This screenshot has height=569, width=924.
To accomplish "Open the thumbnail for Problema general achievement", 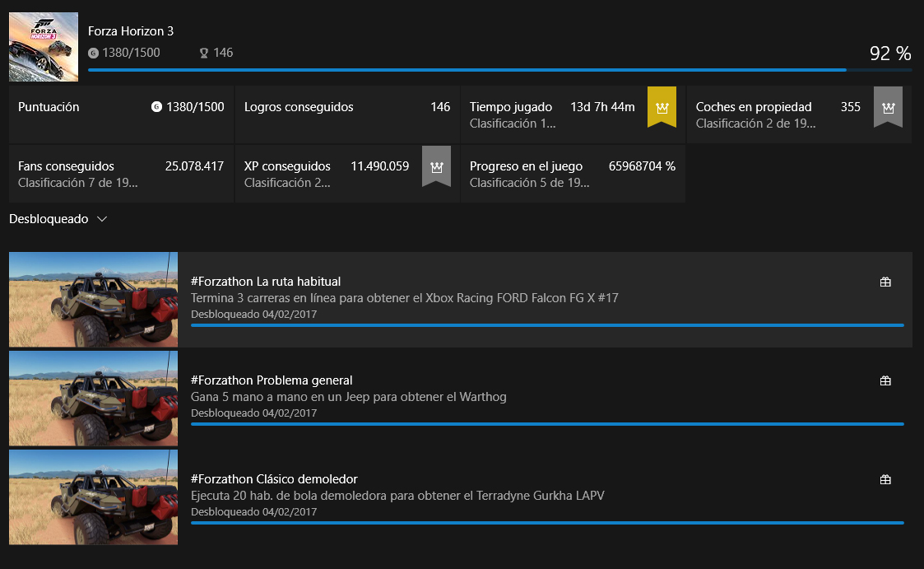I will tap(93, 399).
